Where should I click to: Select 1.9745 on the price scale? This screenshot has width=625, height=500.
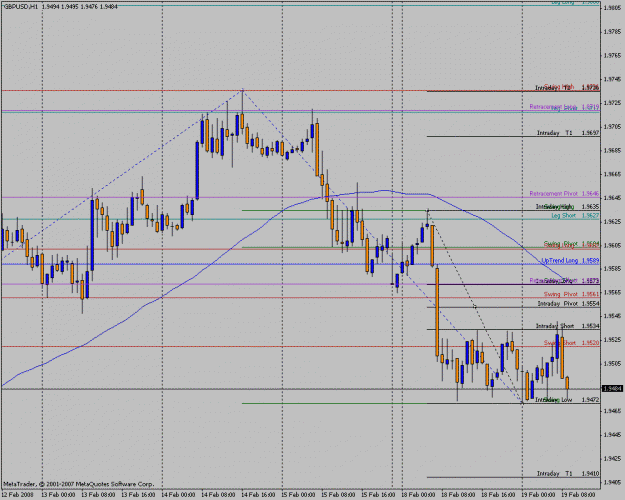tap(613, 79)
